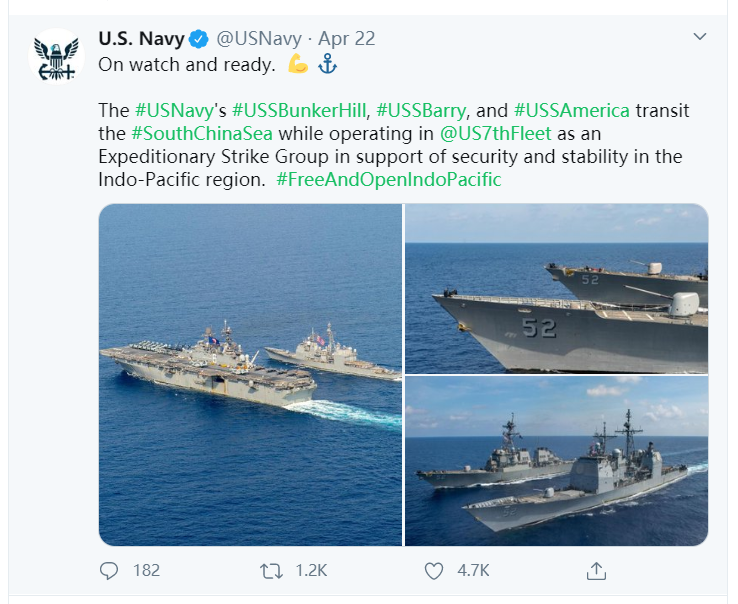The height and width of the screenshot is (604, 738).
Task: Open the U.S. Navy display name
Action: pyautogui.click(x=141, y=39)
